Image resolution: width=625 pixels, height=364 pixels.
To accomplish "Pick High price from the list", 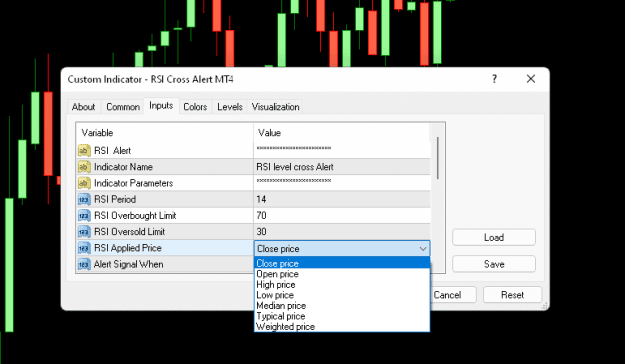I will coord(342,285).
